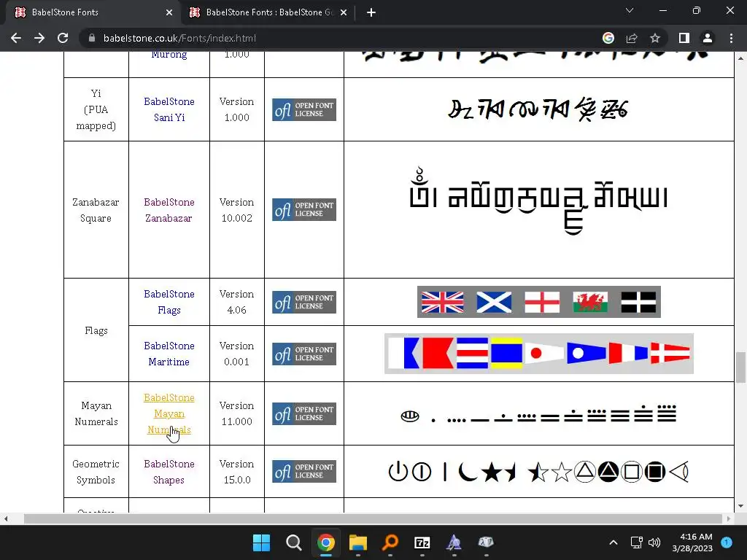This screenshot has height=560, width=747.
Task: Show hidden system tray icons
Action: [x=613, y=542]
